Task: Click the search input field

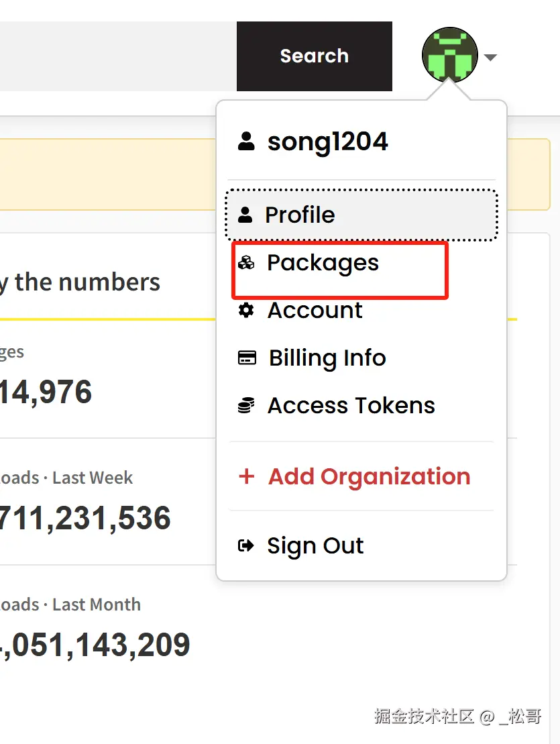Action: point(114,56)
